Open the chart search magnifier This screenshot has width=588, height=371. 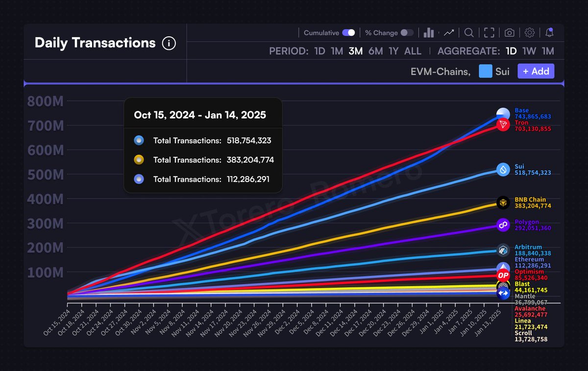pyautogui.click(x=468, y=32)
